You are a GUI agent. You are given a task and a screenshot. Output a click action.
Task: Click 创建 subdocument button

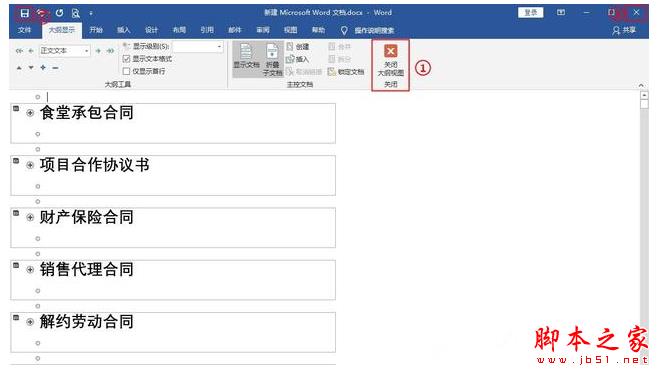pos(298,47)
